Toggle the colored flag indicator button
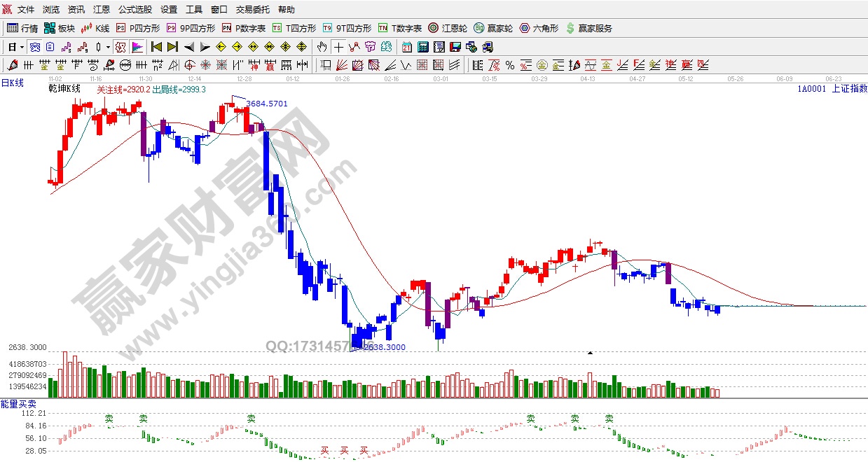Image resolution: width=868 pixels, height=462 pixels. pyautogui.click(x=137, y=47)
